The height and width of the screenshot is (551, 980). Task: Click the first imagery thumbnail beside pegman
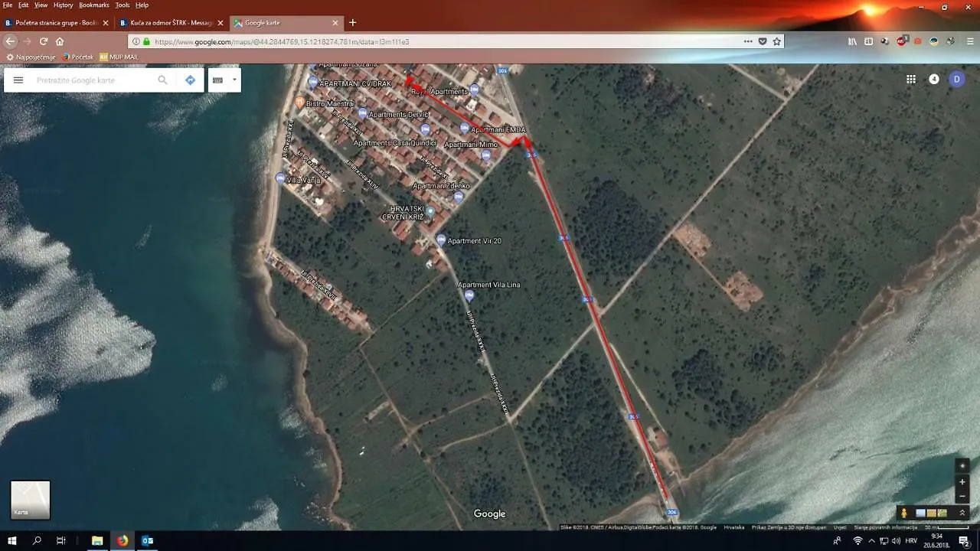click(x=921, y=513)
